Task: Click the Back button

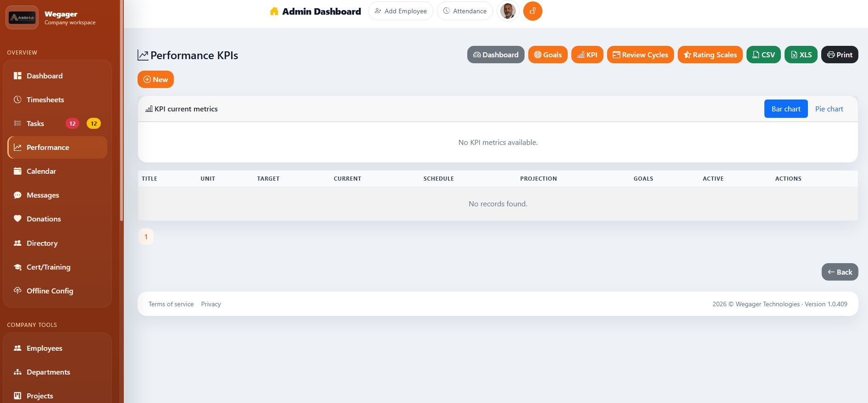Action: (840, 272)
